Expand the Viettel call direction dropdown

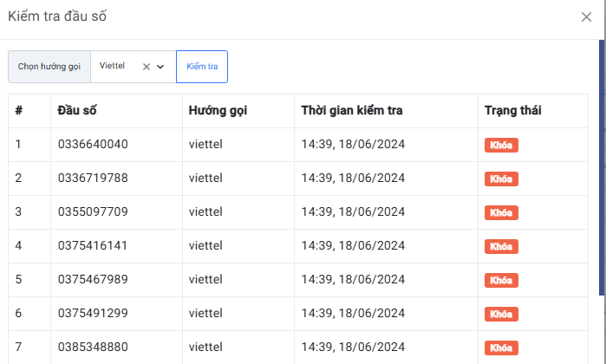(160, 67)
